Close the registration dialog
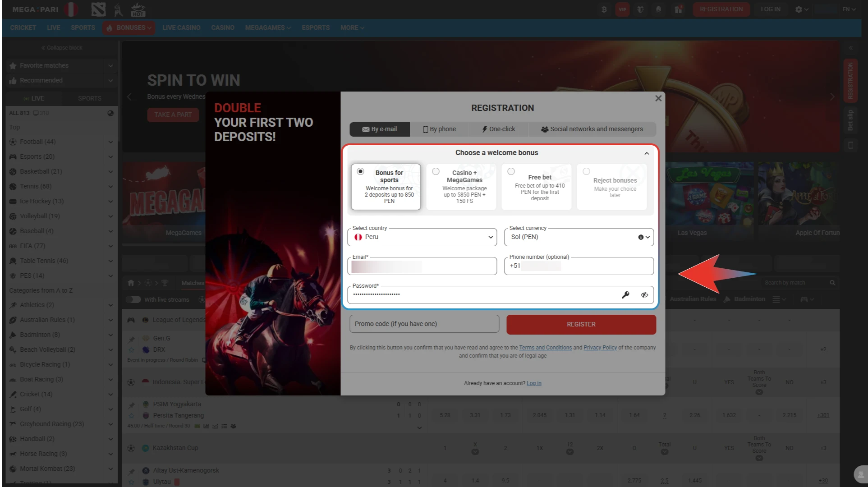Screen dimensions: 868x487 pyautogui.click(x=658, y=98)
